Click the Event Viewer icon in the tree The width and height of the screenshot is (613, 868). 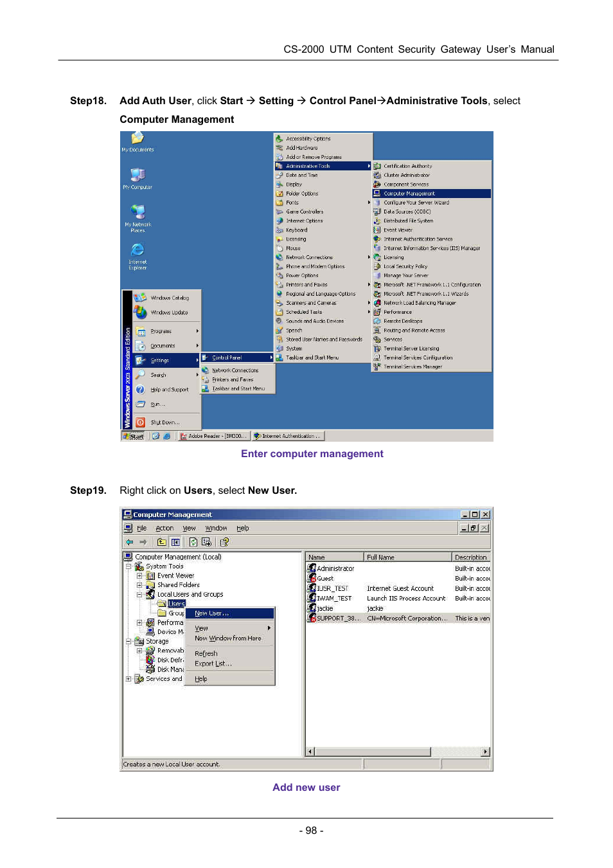[x=150, y=576]
